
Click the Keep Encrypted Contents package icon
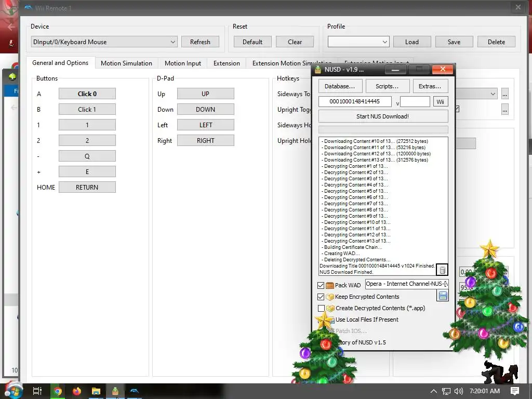point(330,297)
